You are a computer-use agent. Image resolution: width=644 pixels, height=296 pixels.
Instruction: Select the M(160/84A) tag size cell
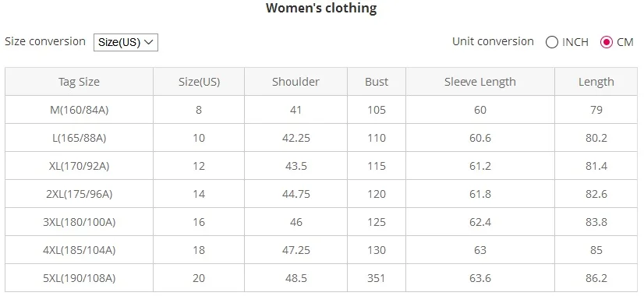click(x=79, y=110)
